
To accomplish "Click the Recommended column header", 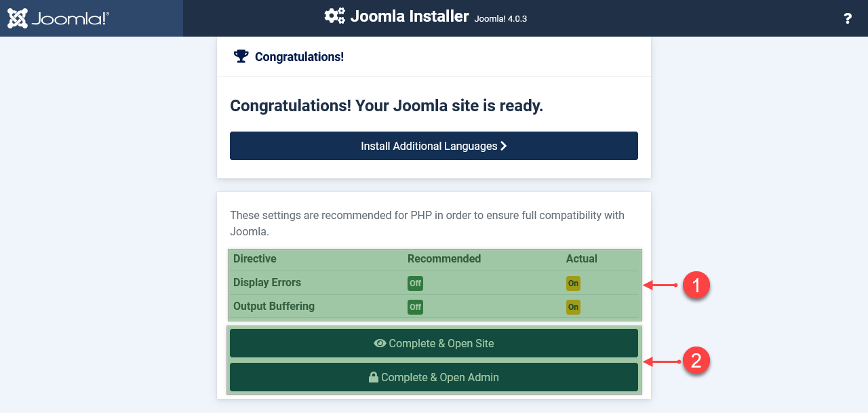I will [444, 258].
